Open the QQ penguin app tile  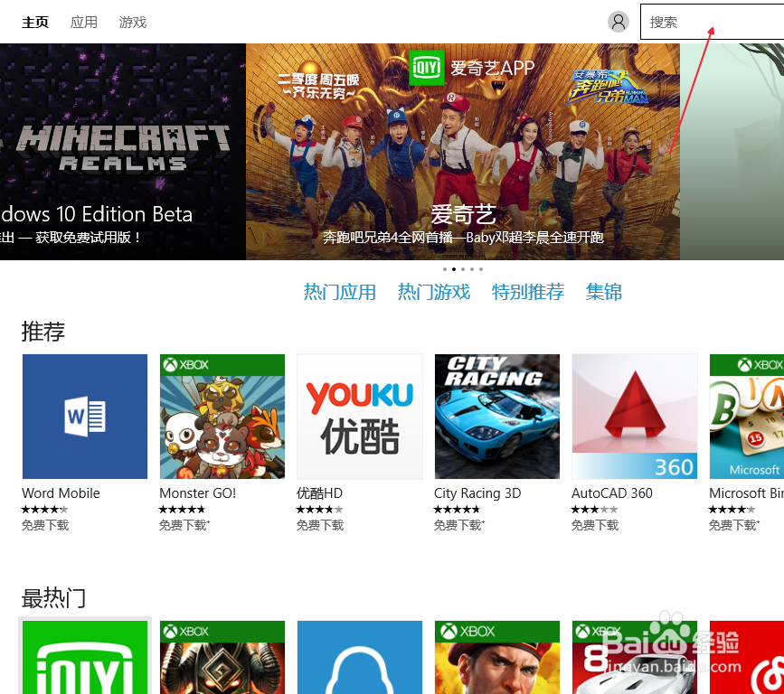pos(360,657)
